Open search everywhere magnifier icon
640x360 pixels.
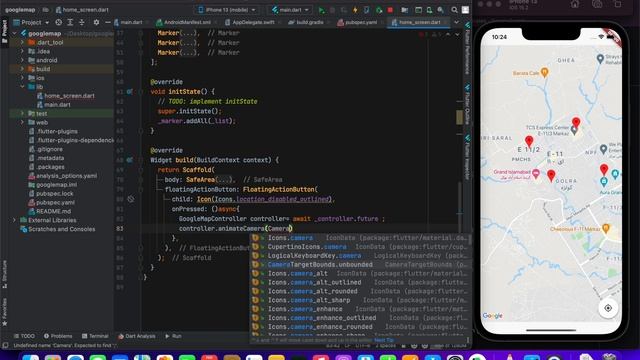pyautogui.click(x=454, y=10)
